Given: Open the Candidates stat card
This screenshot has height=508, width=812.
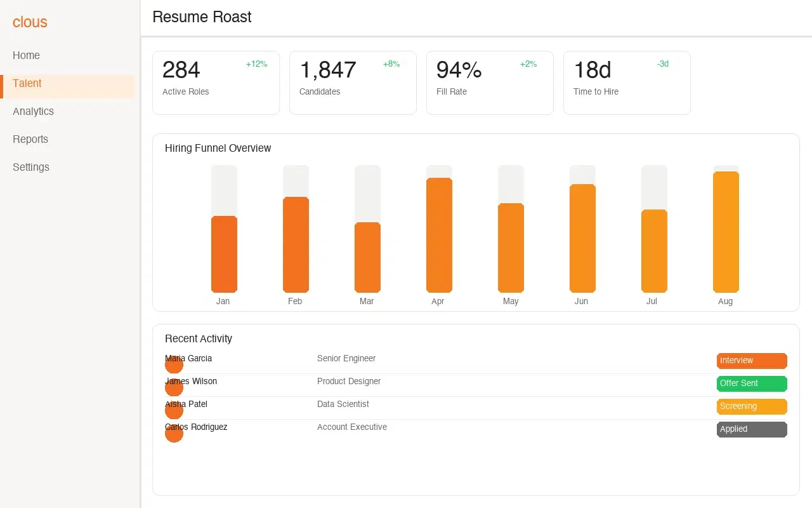Looking at the screenshot, I should pos(353,83).
